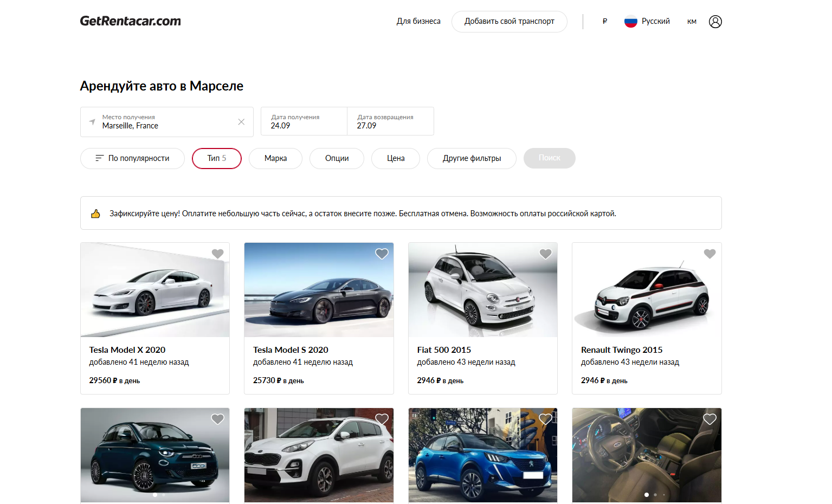The width and height of the screenshot is (832, 504).
Task: Open the user account profile icon
Action: click(715, 22)
